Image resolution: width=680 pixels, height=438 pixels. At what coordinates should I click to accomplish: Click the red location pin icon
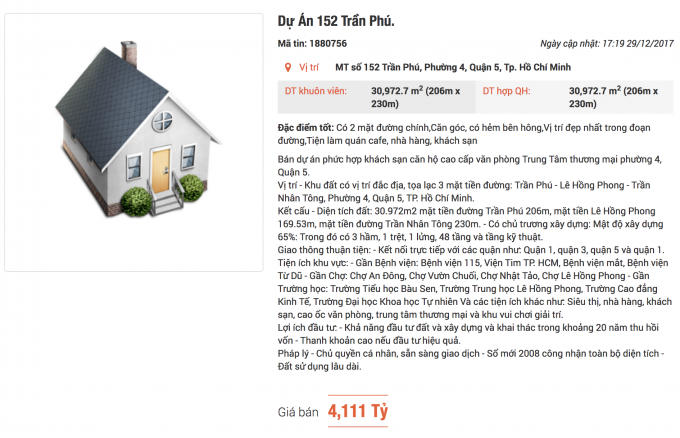tap(288, 67)
